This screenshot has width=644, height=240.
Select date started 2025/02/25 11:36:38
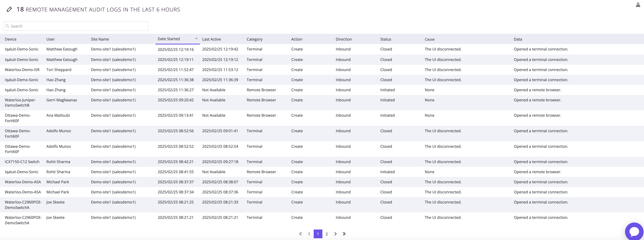tap(176, 80)
